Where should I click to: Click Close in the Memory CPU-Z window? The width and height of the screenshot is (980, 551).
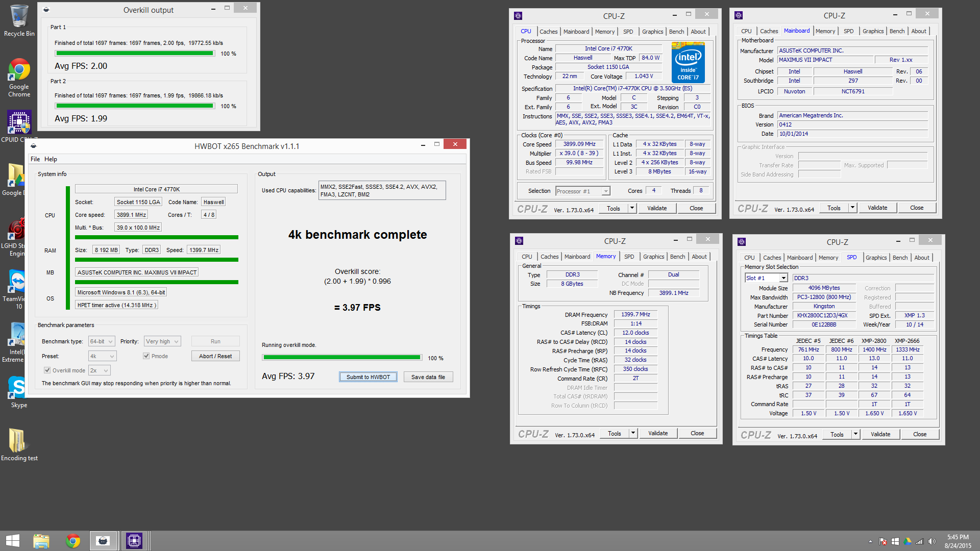[697, 433]
